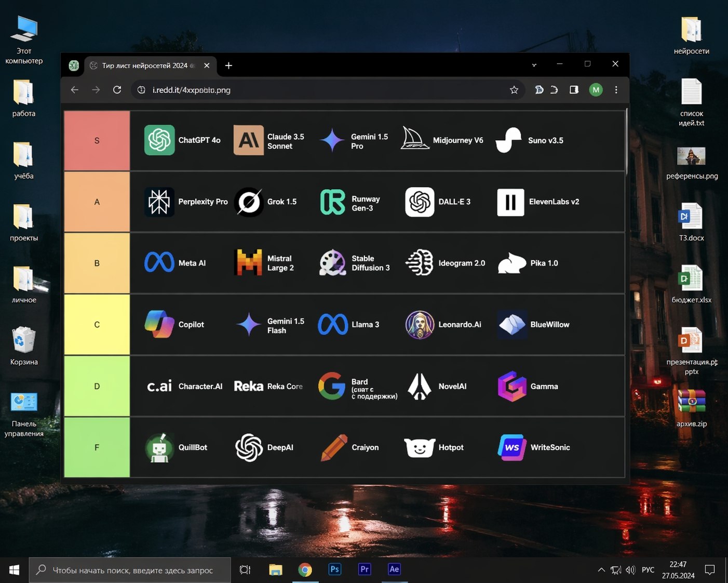Click the ChatGPT 4o logo in S tier
728x583 pixels.
click(159, 140)
